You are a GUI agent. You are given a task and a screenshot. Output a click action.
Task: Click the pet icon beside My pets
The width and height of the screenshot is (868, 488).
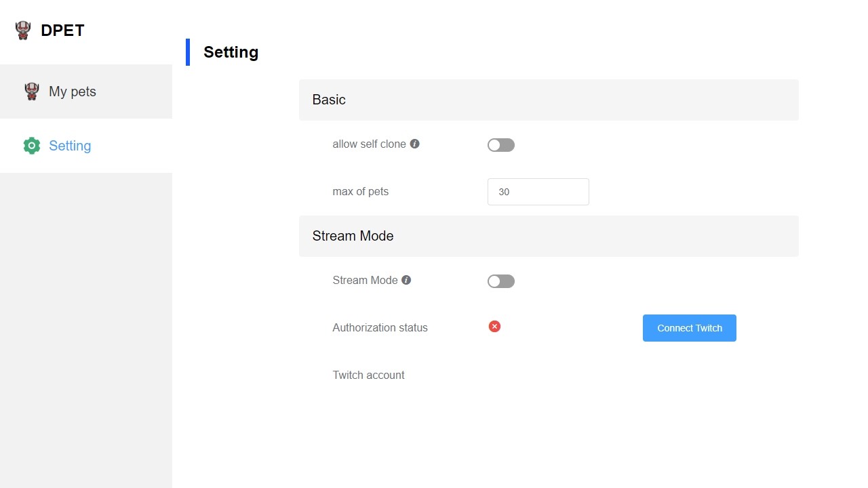point(32,91)
